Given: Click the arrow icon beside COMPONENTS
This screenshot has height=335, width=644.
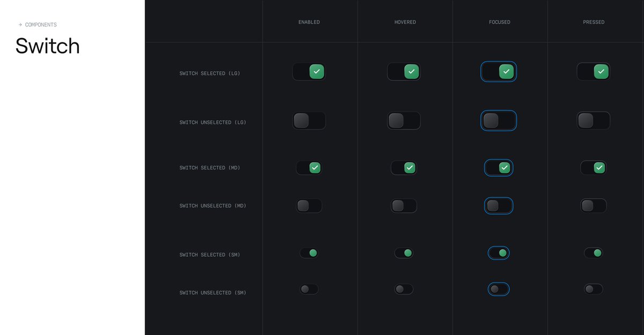Looking at the screenshot, I should [20, 25].
